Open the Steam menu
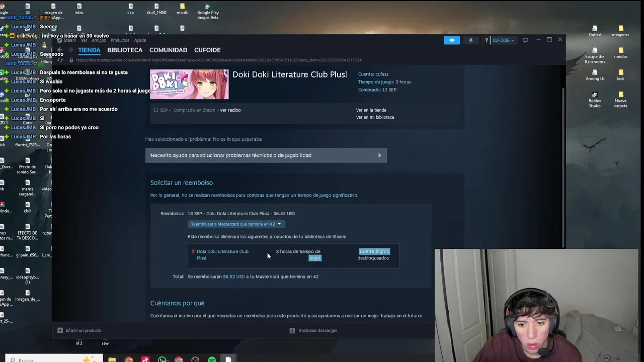 coord(70,40)
